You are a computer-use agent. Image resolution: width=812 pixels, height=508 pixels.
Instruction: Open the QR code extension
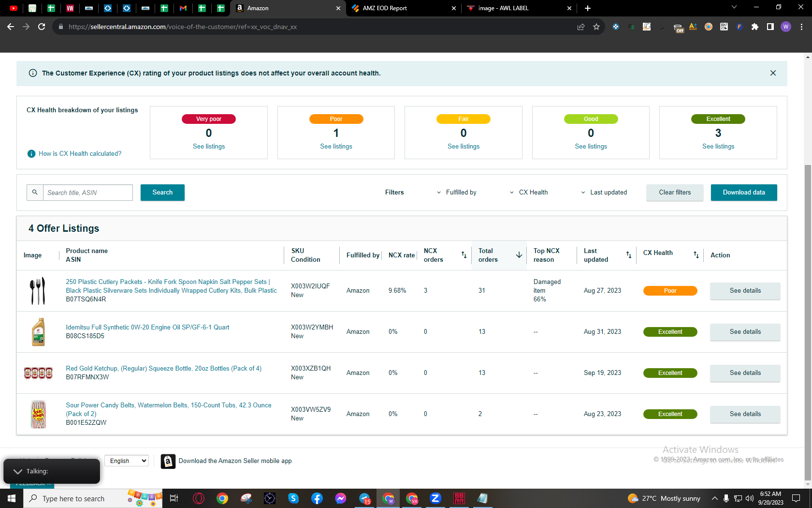coord(724,27)
